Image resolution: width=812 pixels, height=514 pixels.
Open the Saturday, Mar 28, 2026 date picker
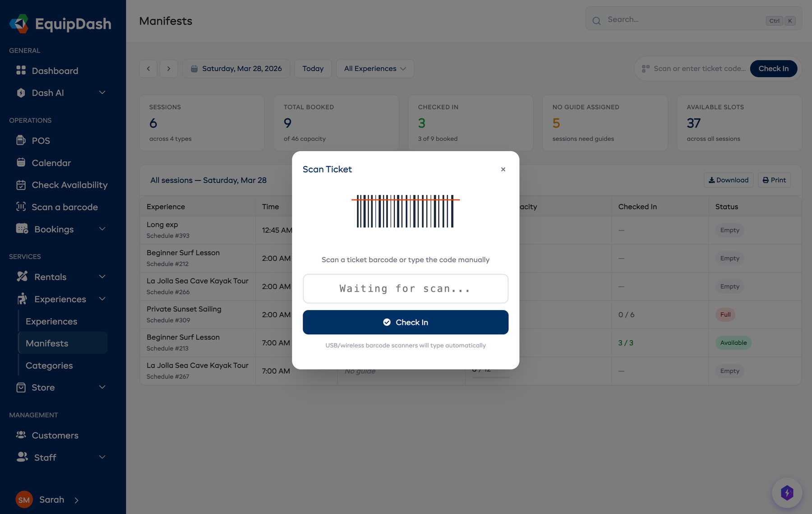pos(236,69)
